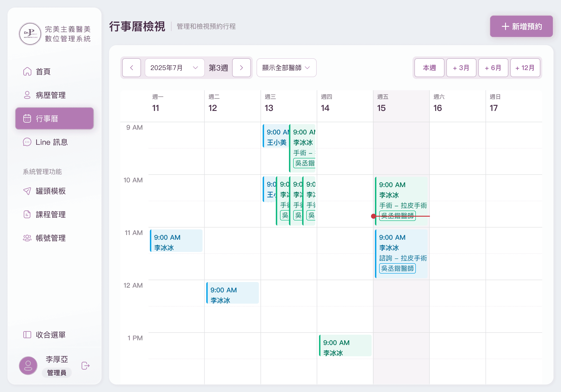Select the 行事曆 menu item

pos(55,118)
